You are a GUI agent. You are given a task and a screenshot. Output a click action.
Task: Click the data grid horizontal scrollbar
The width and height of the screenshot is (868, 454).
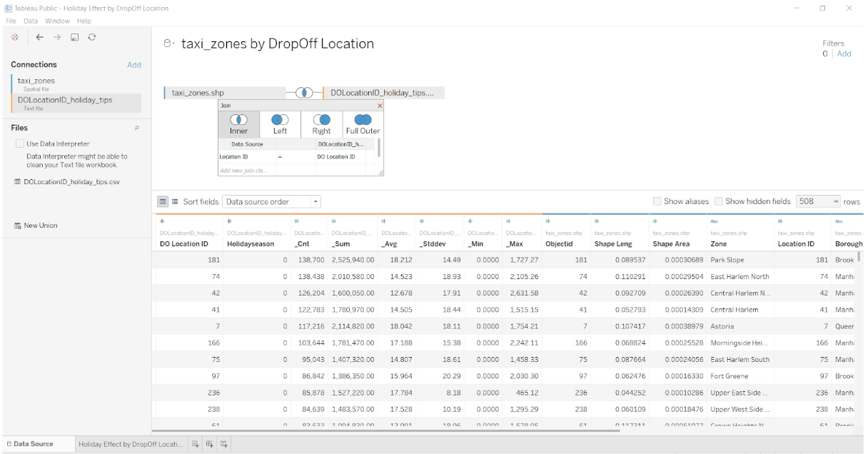pyautogui.click(x=385, y=430)
